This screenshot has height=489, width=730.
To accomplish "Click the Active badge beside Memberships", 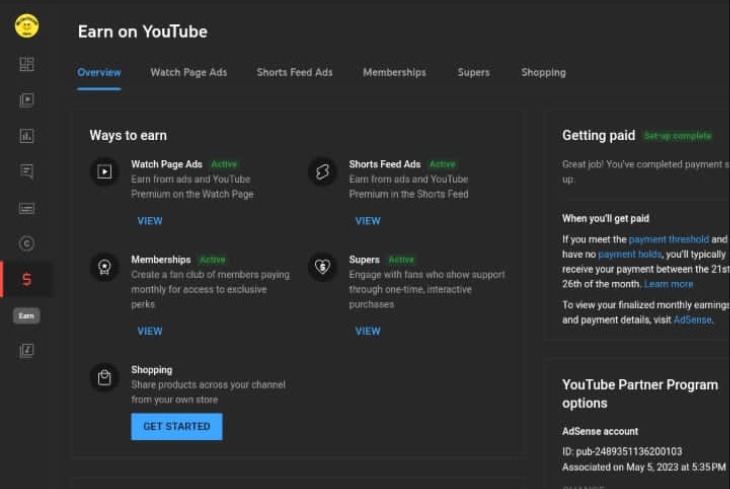I will [212, 259].
